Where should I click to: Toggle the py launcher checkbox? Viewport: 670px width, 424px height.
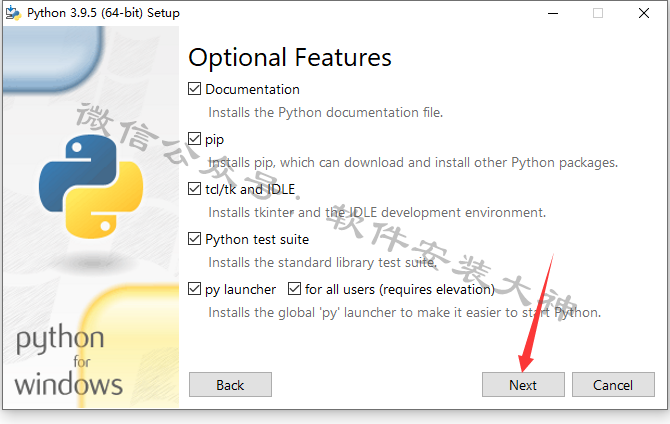(x=194, y=289)
